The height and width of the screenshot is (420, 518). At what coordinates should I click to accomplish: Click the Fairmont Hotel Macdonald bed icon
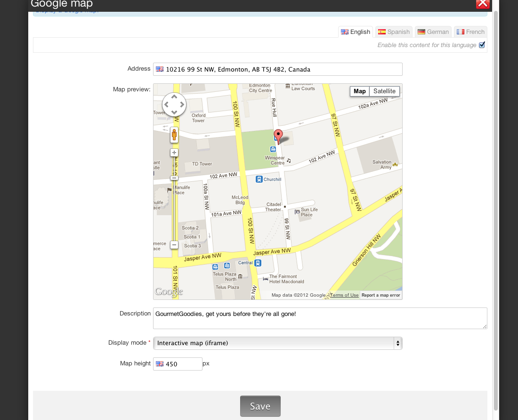coord(265,279)
